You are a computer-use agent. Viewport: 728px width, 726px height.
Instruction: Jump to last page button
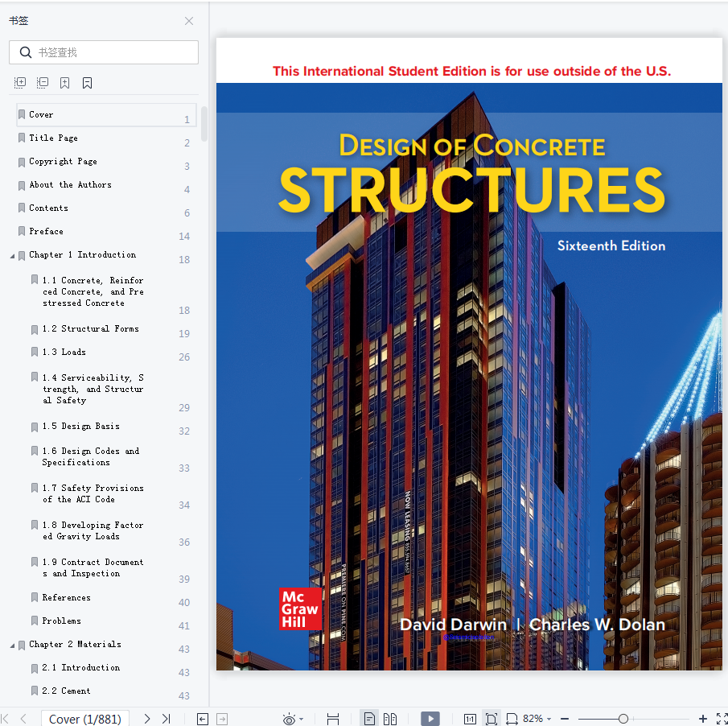(166, 718)
